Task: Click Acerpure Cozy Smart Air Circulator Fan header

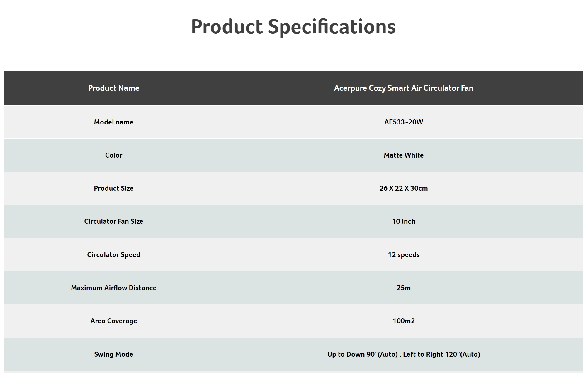Action: click(x=404, y=88)
